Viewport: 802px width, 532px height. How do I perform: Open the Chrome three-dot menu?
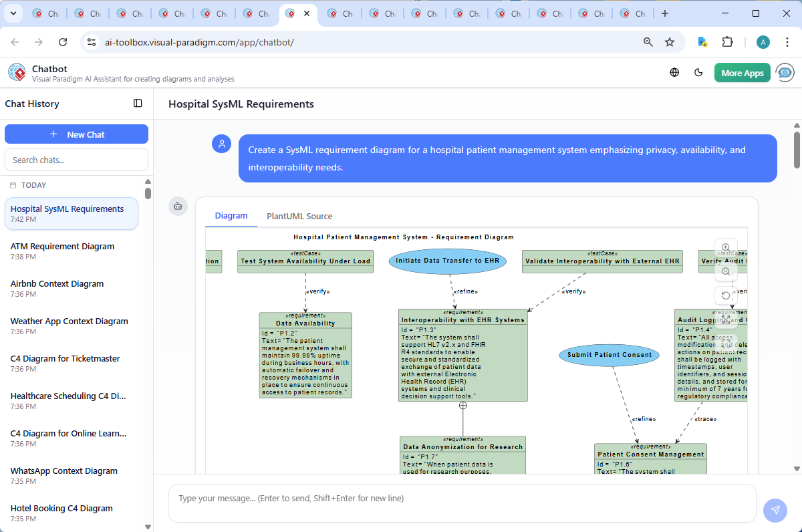[x=787, y=41]
